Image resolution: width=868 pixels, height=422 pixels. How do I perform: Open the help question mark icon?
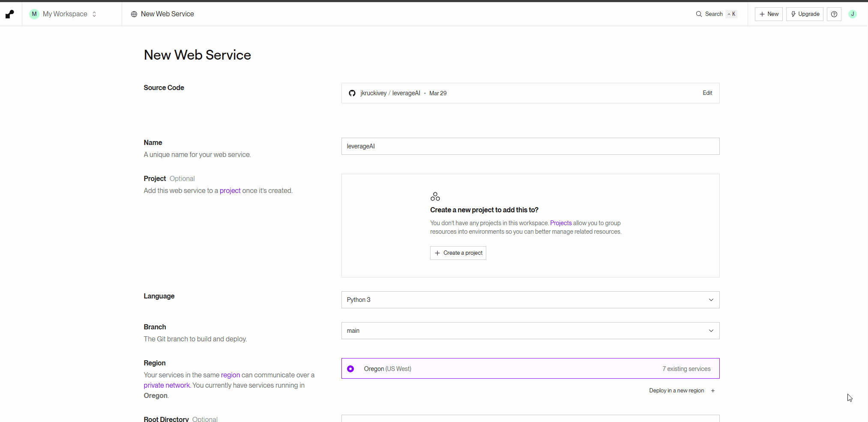point(834,14)
